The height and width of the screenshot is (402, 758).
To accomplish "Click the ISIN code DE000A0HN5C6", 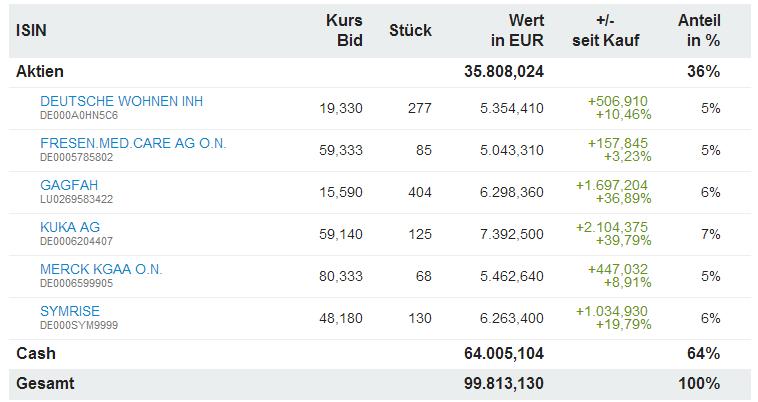I will coord(78,115).
